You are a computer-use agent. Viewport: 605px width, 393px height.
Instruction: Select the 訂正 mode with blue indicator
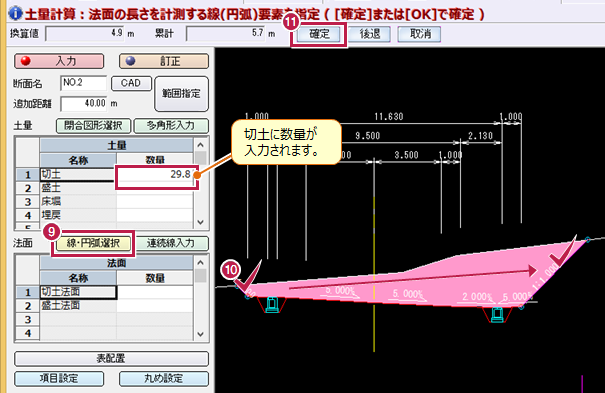click(x=164, y=61)
